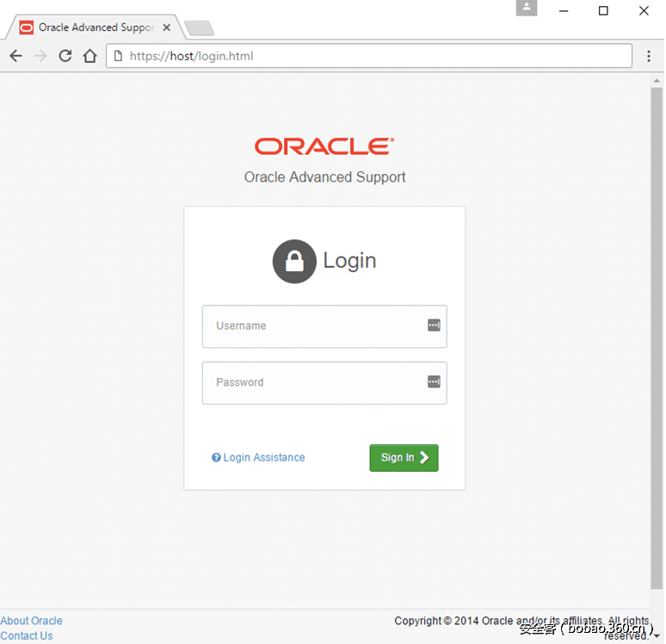The image size is (666, 644).
Task: Click the password manager icon in Password field
Action: click(x=434, y=381)
